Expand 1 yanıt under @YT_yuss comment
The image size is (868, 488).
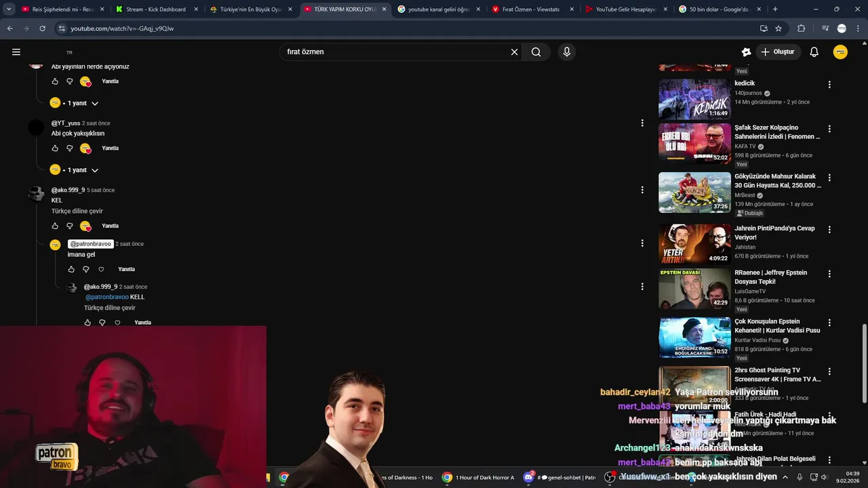pyautogui.click(x=75, y=170)
